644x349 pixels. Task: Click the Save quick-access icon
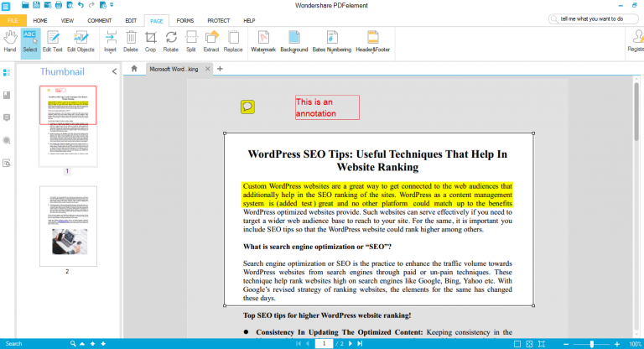(37, 5)
